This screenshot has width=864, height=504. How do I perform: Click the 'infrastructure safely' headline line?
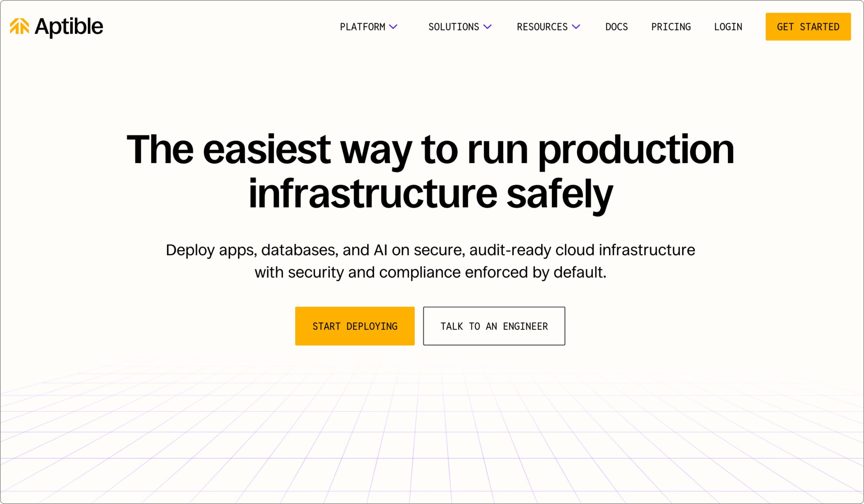[430, 194]
